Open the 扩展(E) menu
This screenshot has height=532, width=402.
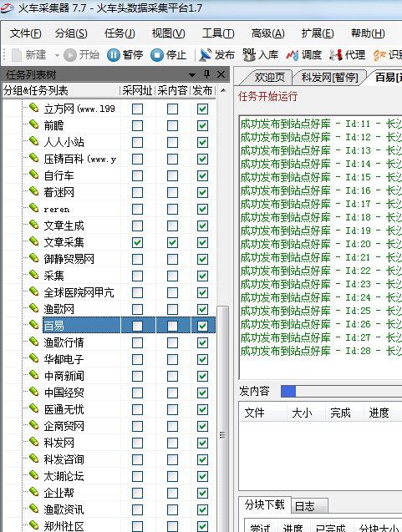click(x=318, y=33)
